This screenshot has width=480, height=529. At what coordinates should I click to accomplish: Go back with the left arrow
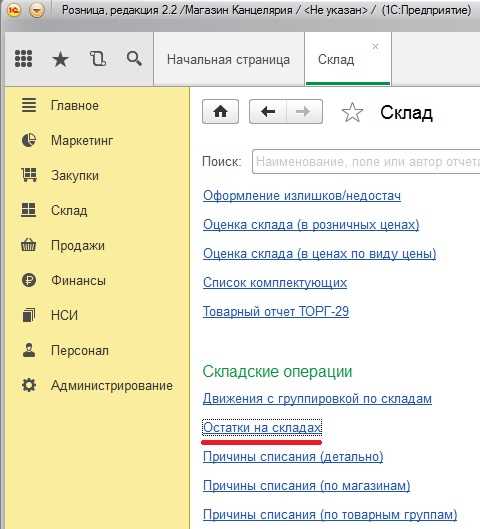[x=268, y=112]
